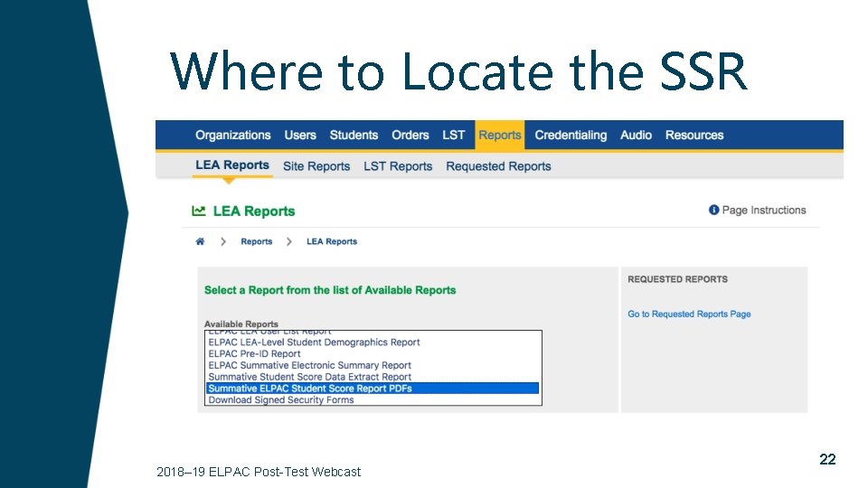The width and height of the screenshot is (868, 488).
Task: Click the home icon in the breadcrumb
Action: tap(200, 241)
